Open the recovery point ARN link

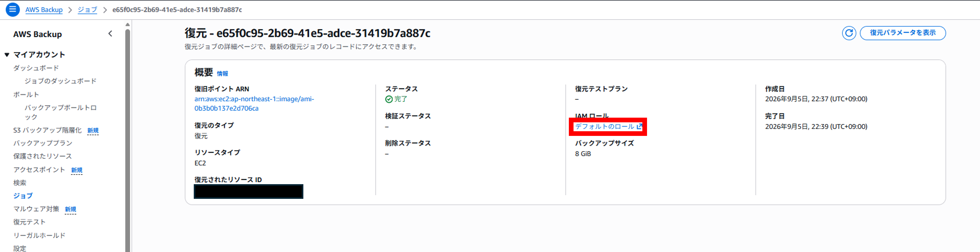[254, 103]
